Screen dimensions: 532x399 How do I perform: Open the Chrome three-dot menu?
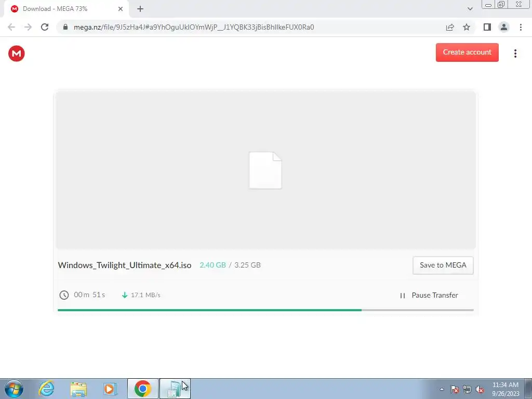pyautogui.click(x=521, y=27)
